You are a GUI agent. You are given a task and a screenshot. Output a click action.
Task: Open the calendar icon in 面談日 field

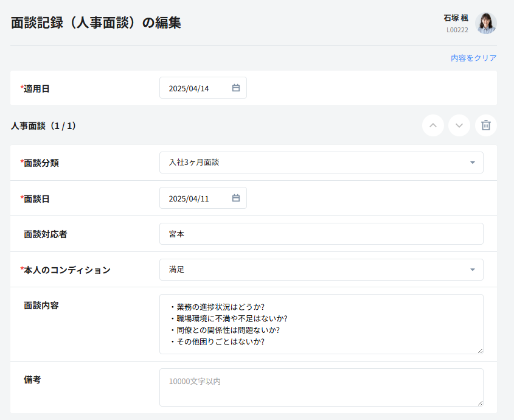point(236,198)
